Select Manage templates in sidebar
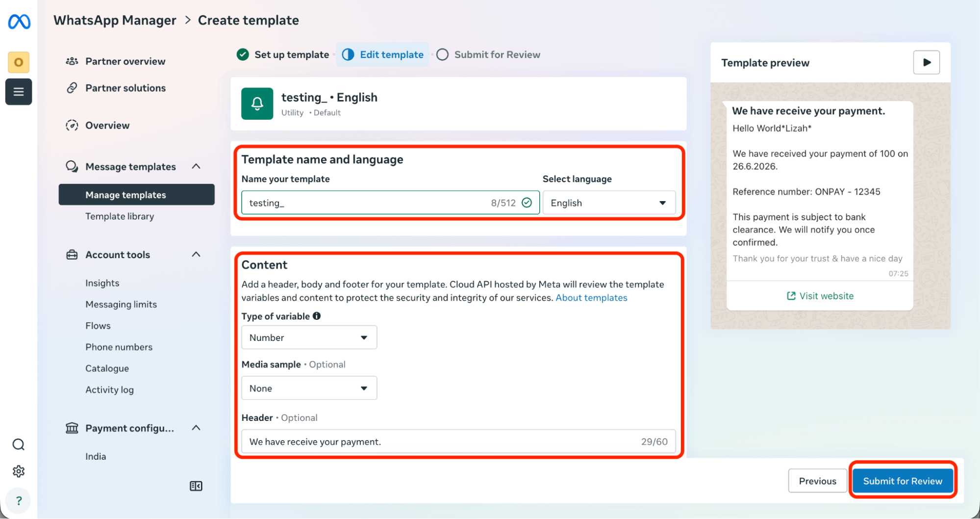Image resolution: width=980 pixels, height=519 pixels. 137,195
